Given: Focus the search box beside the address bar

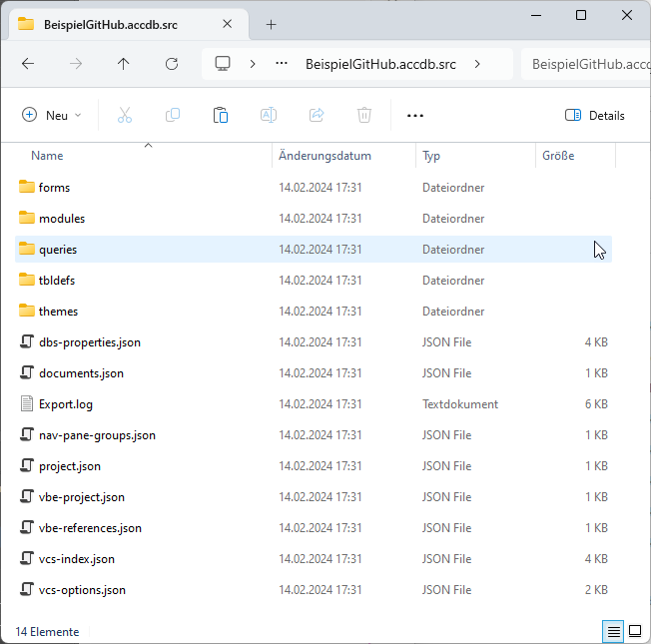Looking at the screenshot, I should click(586, 64).
